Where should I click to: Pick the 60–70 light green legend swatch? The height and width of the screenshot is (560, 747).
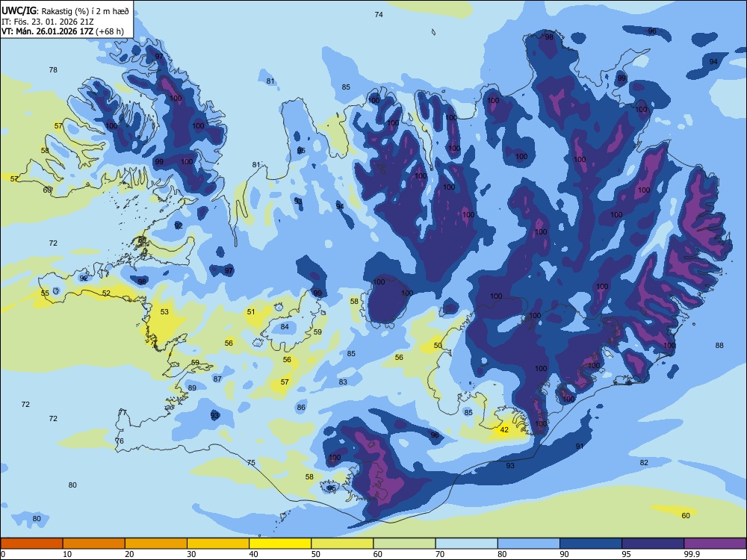pyautogui.click(x=404, y=544)
